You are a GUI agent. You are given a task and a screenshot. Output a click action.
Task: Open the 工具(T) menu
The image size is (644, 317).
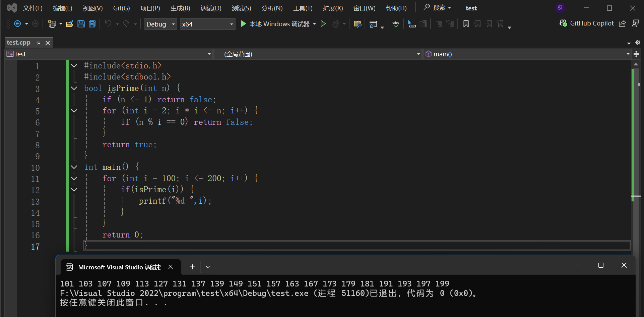(303, 8)
